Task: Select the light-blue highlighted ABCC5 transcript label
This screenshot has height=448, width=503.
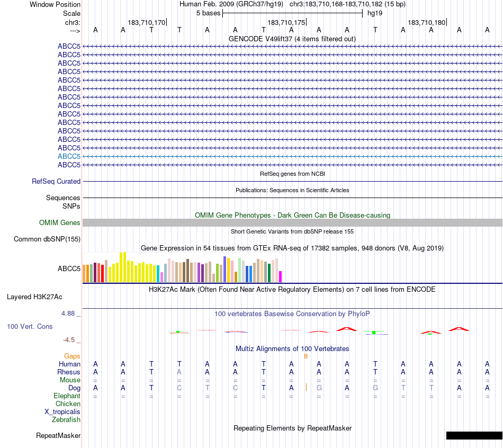Action: pos(69,156)
